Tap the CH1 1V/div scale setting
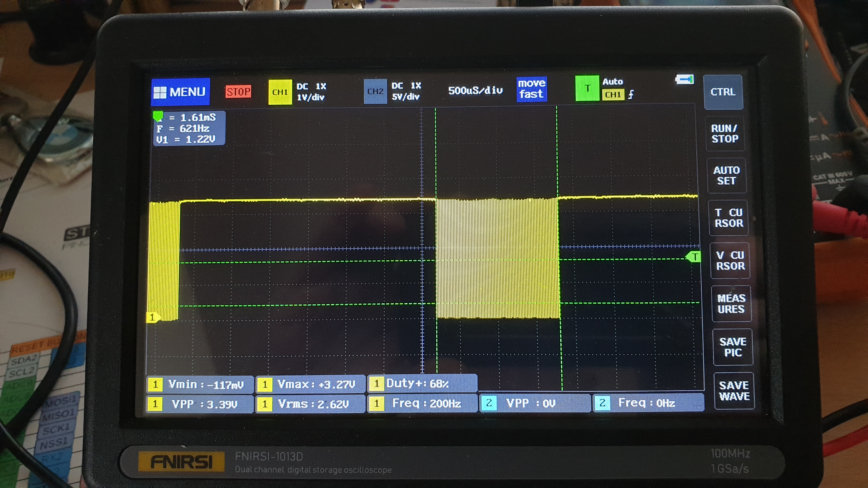868x488 pixels. coord(310,97)
